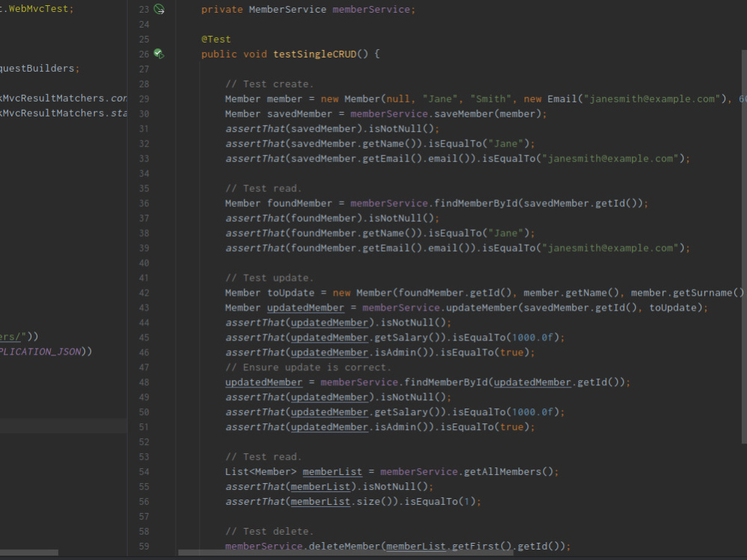This screenshot has width=747, height=560.
Task: Click the updateMember method call on line 43
Action: (482, 308)
